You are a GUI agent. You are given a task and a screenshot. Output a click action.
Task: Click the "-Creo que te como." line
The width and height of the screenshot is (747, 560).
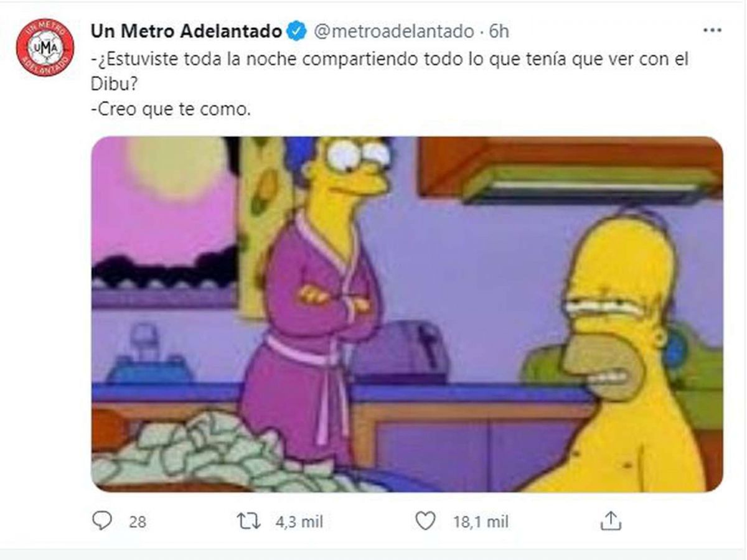pyautogui.click(x=171, y=111)
